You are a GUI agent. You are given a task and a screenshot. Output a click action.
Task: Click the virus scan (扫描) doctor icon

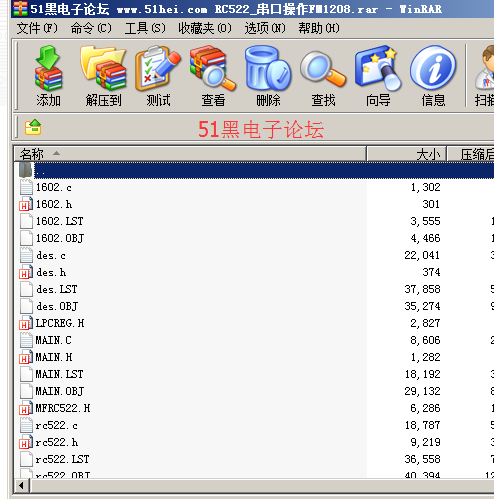click(485, 68)
